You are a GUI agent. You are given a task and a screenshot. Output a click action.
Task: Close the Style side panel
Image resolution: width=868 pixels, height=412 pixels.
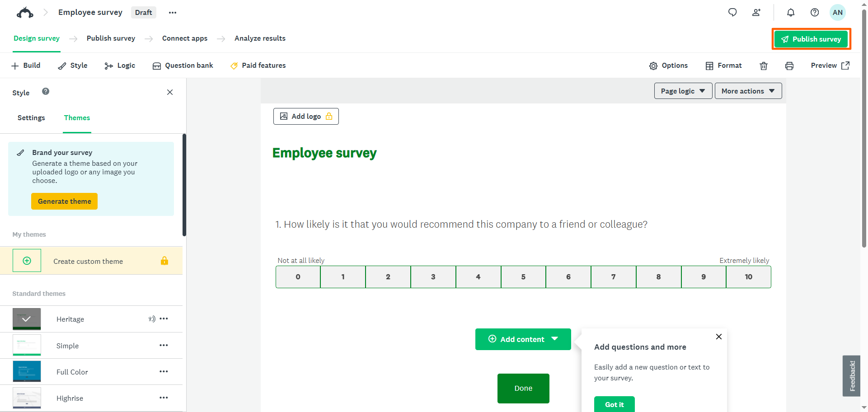coord(170,92)
